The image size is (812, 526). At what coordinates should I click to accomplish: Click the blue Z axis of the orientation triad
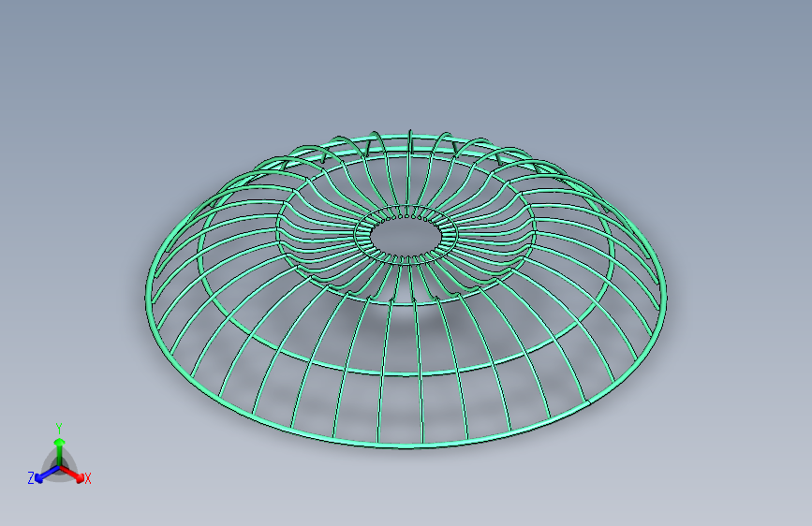pos(47,474)
